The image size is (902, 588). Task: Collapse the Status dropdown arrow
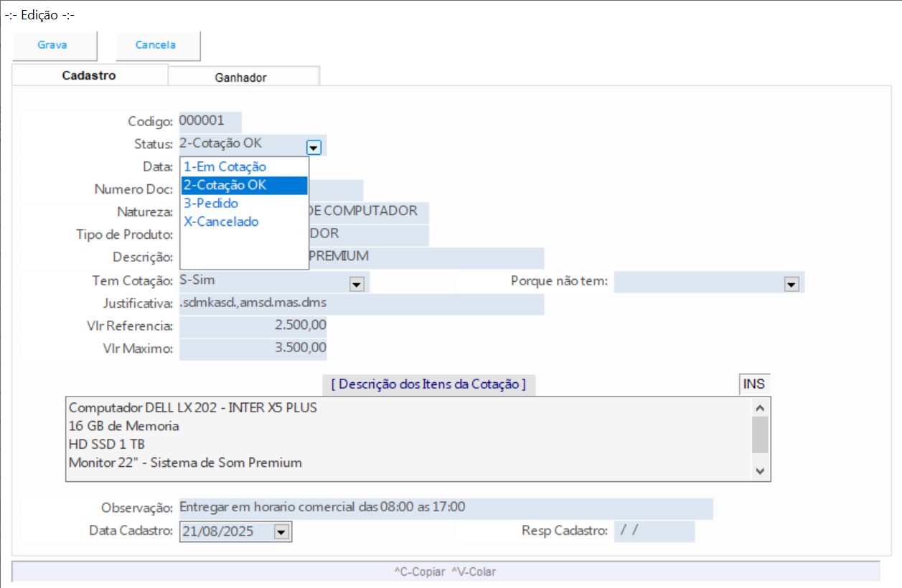[x=314, y=147]
